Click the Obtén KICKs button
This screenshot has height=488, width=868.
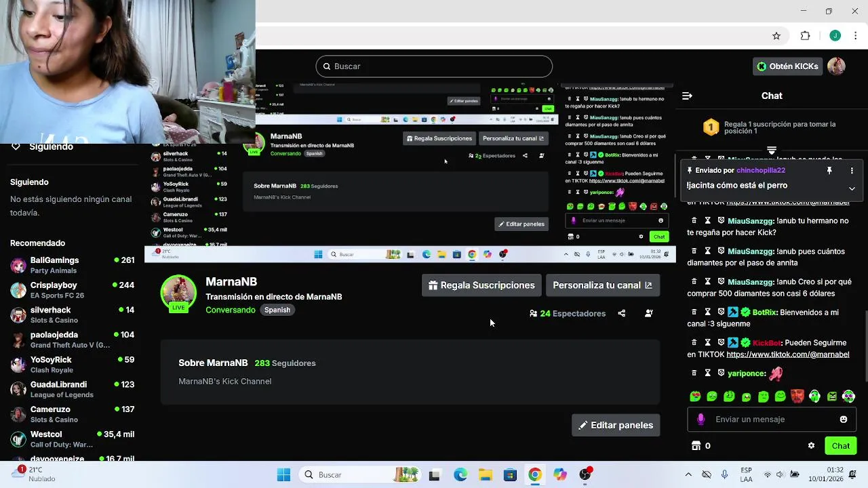click(x=787, y=66)
